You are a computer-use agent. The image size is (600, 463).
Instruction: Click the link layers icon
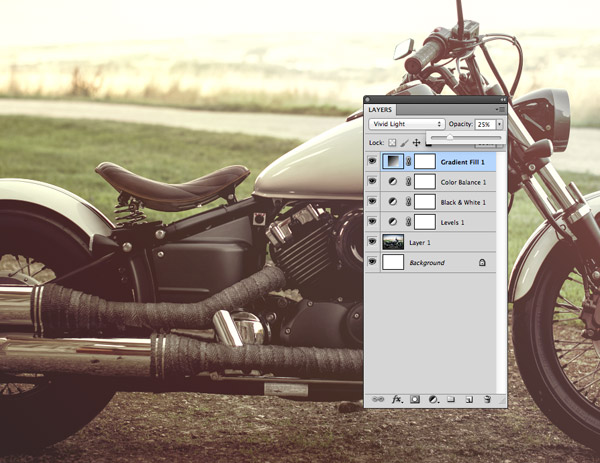(x=376, y=398)
